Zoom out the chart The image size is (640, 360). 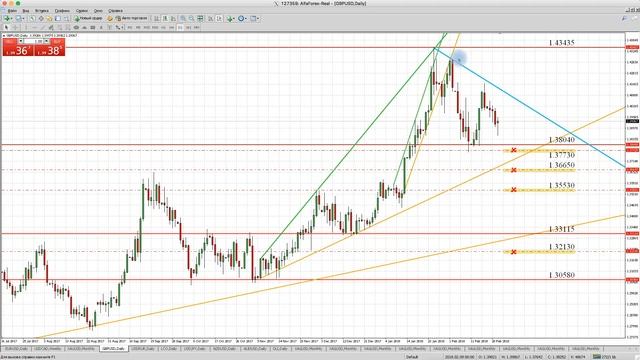tap(191, 18)
